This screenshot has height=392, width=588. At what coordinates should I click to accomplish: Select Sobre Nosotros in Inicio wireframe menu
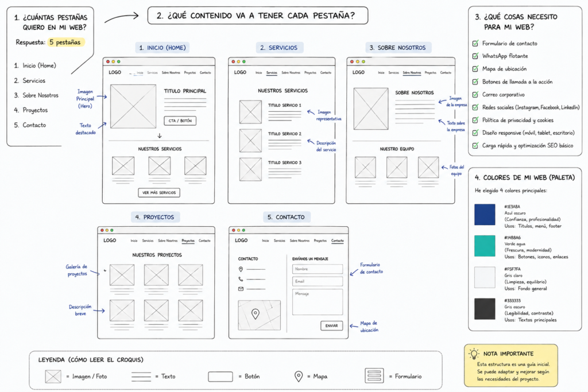click(x=171, y=73)
